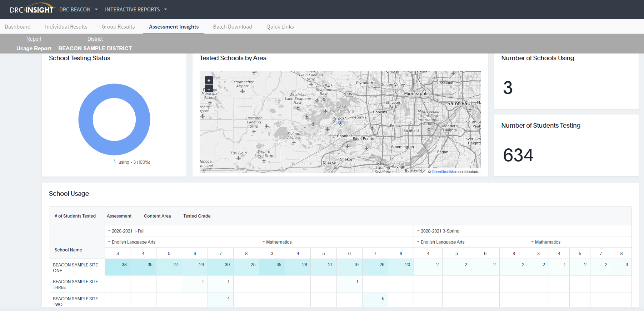Click the Report link

tap(34, 39)
